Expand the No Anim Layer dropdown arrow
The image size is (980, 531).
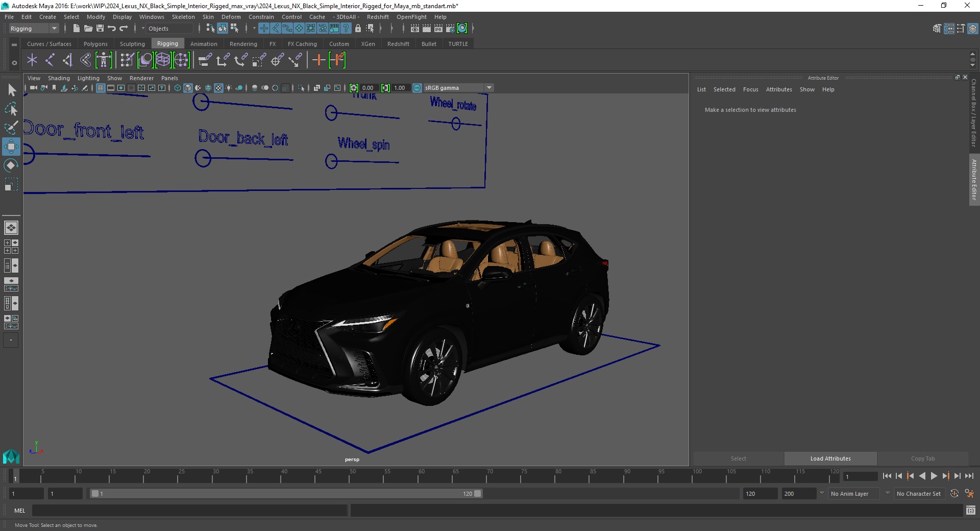click(822, 494)
